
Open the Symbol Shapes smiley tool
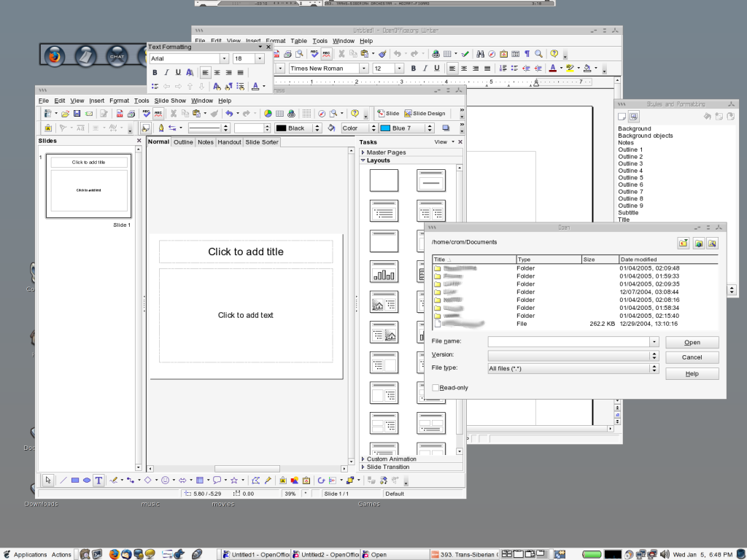tap(166, 481)
